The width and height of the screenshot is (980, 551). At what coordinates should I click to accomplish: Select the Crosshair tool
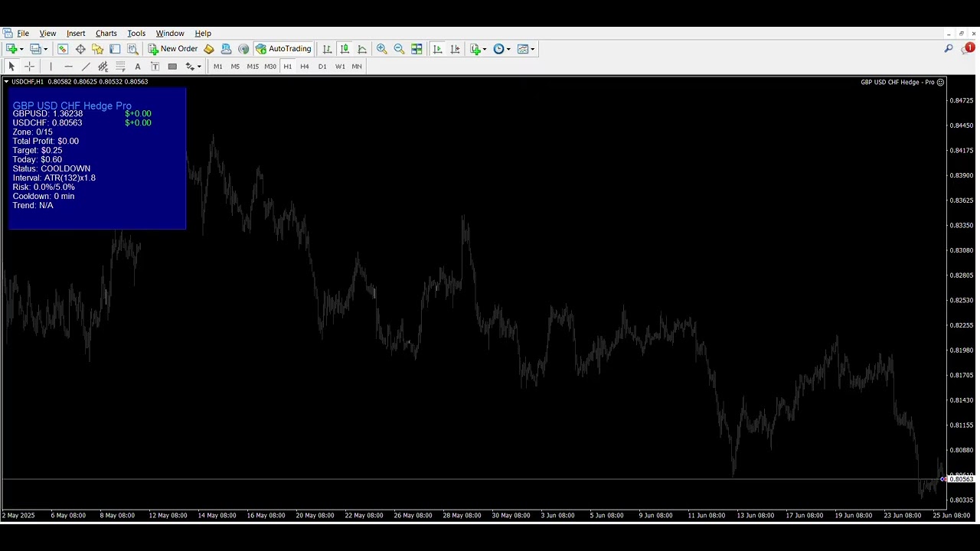[29, 67]
